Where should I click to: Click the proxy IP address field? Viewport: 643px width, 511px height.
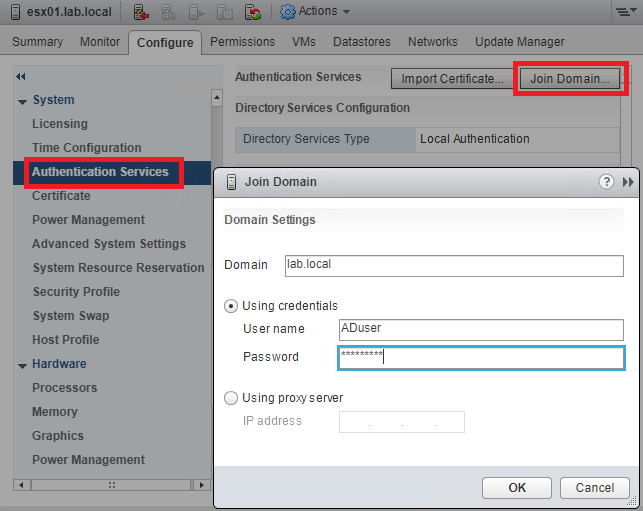point(402,422)
